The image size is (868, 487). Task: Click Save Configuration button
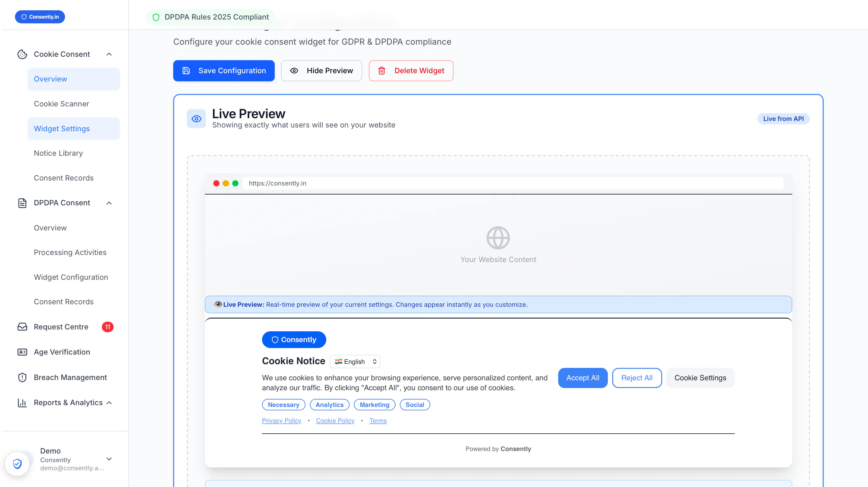[x=224, y=71]
